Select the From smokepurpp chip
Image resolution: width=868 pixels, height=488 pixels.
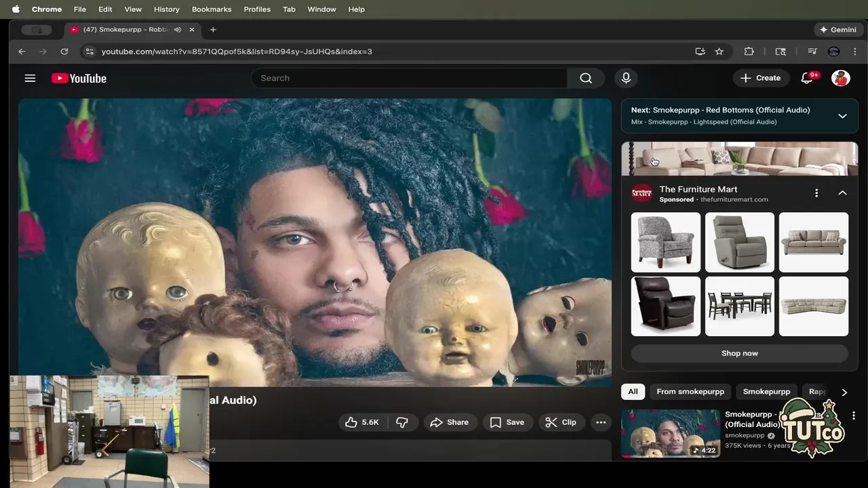pyautogui.click(x=690, y=392)
